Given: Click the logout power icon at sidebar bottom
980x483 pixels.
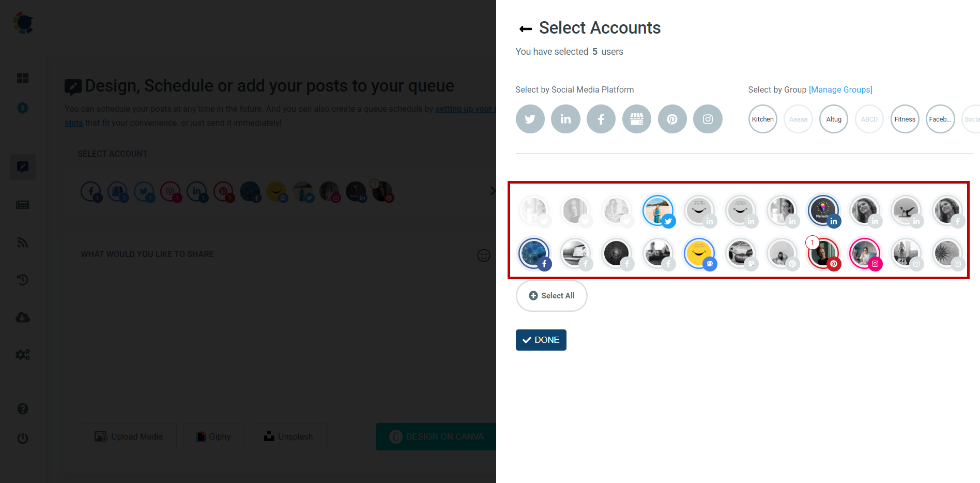Looking at the screenshot, I should [x=23, y=438].
